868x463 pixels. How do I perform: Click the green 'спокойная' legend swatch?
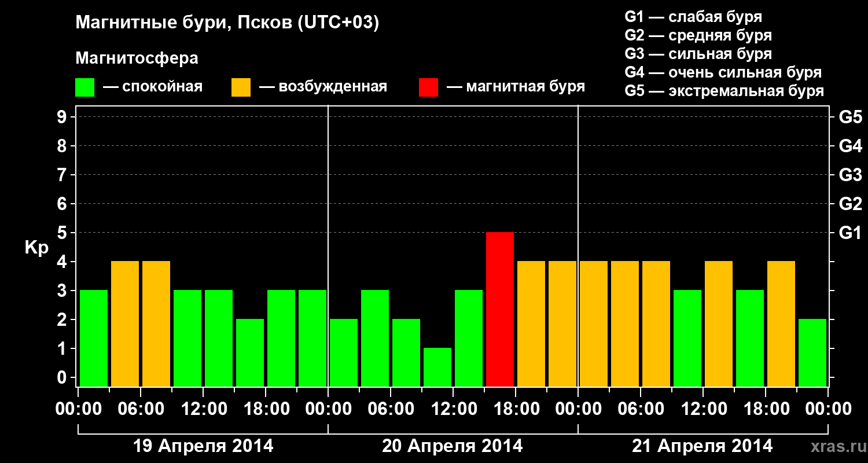(85, 87)
